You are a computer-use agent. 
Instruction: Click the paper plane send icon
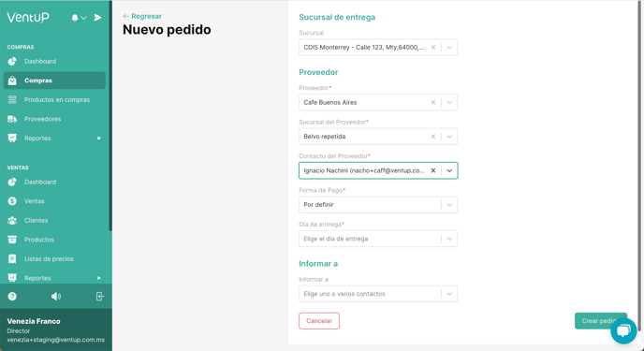pos(97,18)
